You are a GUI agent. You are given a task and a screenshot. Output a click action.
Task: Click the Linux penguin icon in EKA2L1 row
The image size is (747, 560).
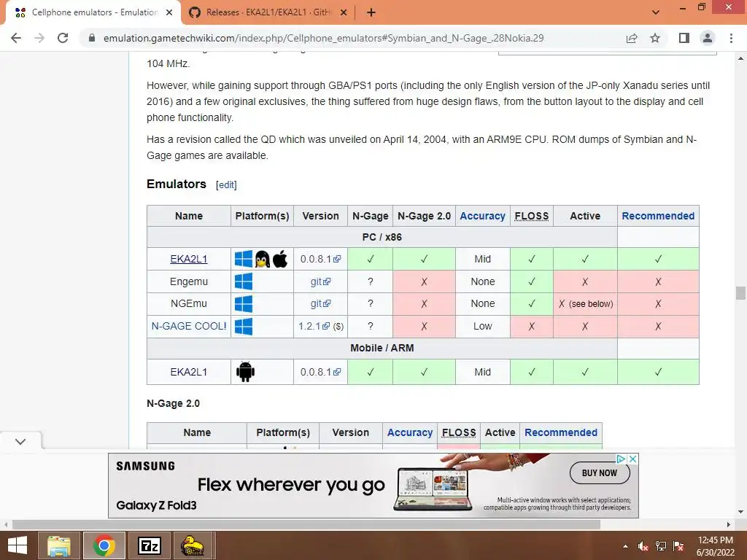point(263,259)
